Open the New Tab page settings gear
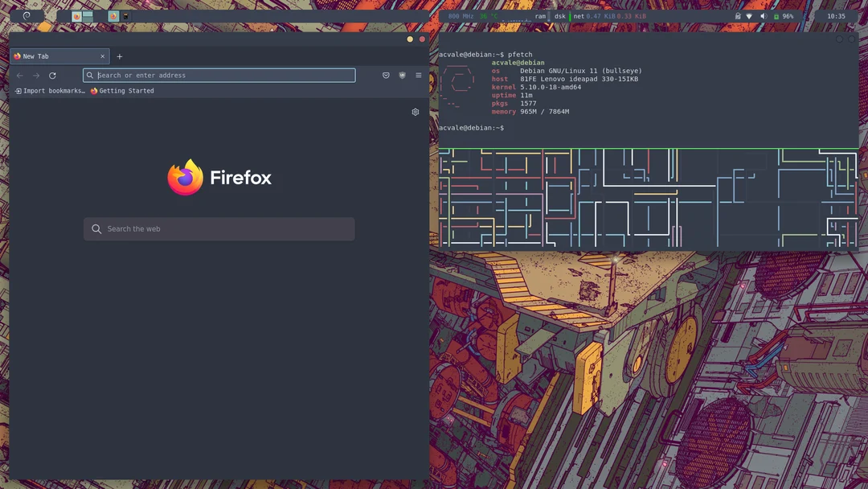This screenshot has height=489, width=868. coord(416,112)
